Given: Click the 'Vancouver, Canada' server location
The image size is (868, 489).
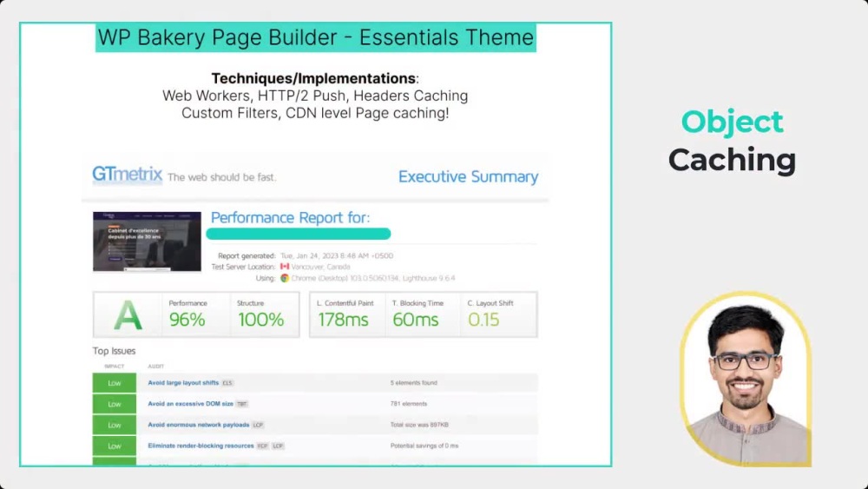Looking at the screenshot, I should coord(320,267).
